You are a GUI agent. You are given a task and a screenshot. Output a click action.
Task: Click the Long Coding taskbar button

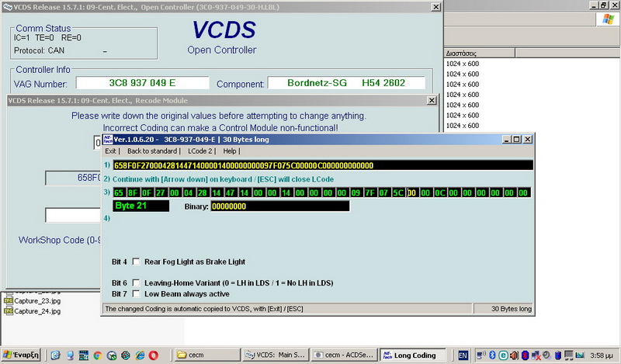tap(413, 355)
